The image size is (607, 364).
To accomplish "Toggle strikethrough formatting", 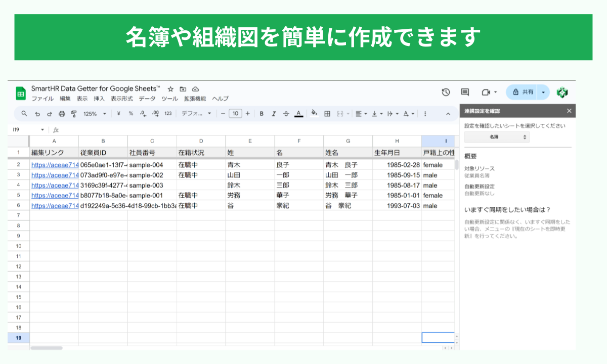I will coord(286,114).
